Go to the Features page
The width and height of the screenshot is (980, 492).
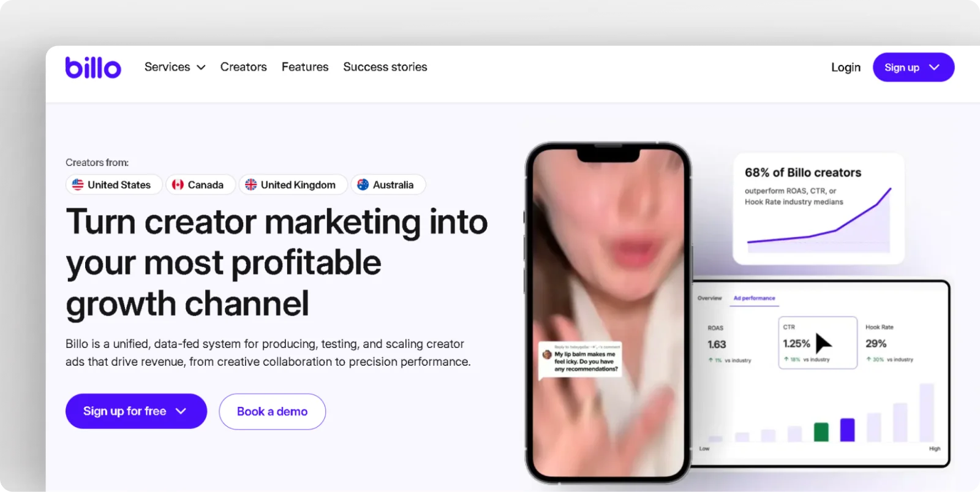coord(304,67)
